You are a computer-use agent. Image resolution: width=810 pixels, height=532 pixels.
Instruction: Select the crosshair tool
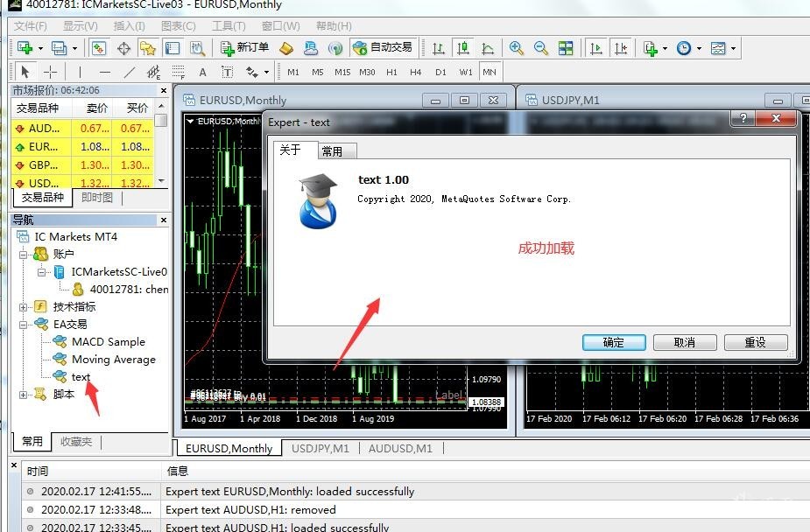(x=50, y=72)
